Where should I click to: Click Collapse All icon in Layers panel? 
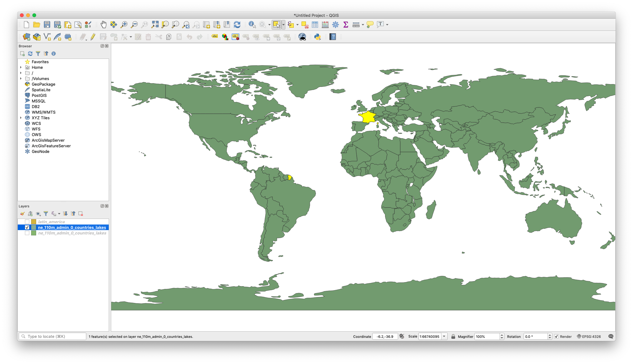73,214
